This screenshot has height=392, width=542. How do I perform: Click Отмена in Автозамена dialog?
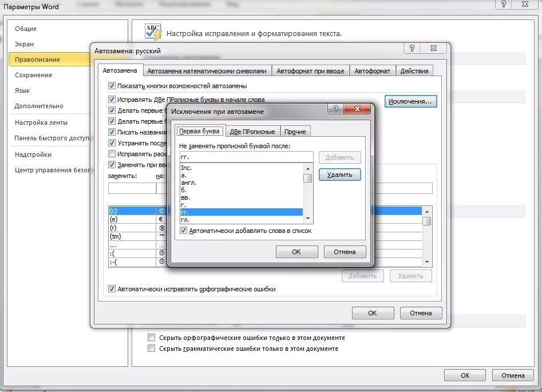click(x=421, y=313)
